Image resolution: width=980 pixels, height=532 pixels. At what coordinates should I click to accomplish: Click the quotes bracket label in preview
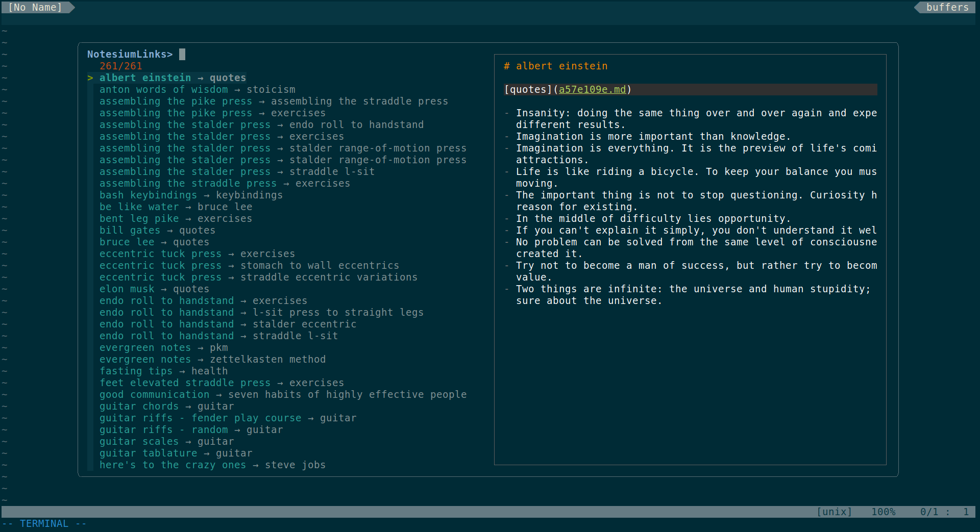point(528,89)
